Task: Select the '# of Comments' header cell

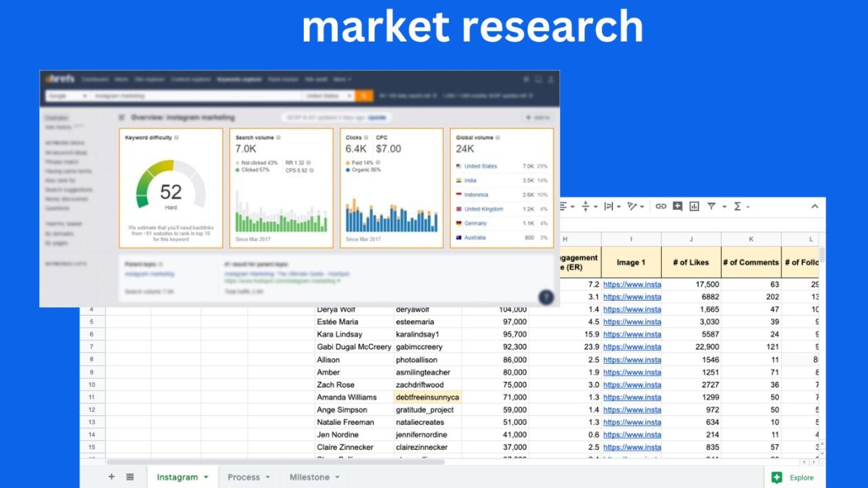Action: (x=751, y=262)
